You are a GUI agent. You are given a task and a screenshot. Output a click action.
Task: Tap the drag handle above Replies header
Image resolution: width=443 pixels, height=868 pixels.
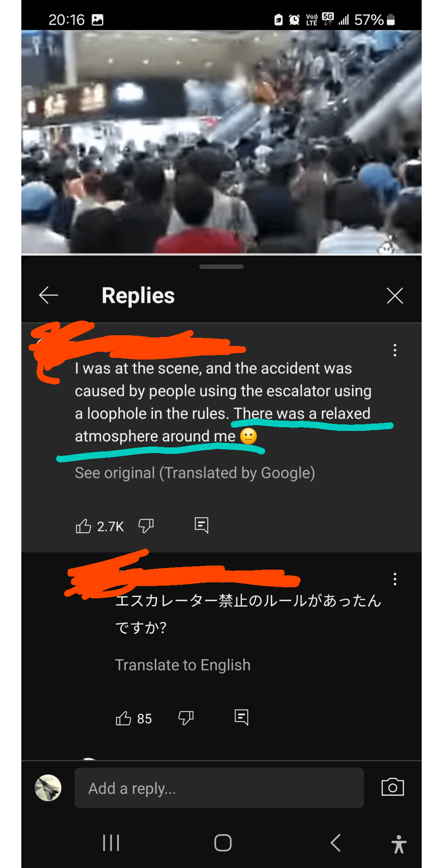tap(221, 267)
